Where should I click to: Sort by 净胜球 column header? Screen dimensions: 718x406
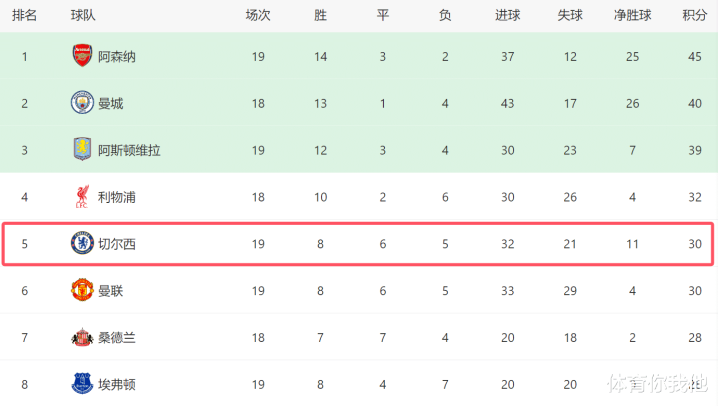coord(632,15)
